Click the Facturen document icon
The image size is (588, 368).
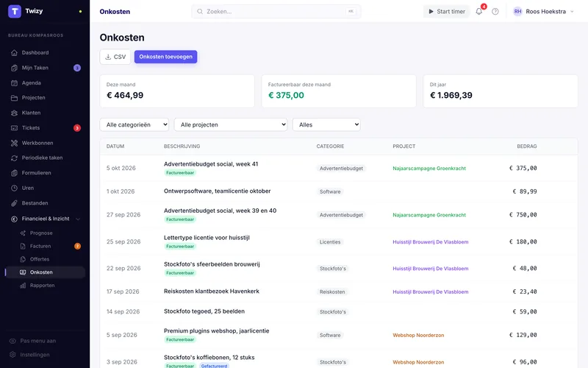click(23, 247)
